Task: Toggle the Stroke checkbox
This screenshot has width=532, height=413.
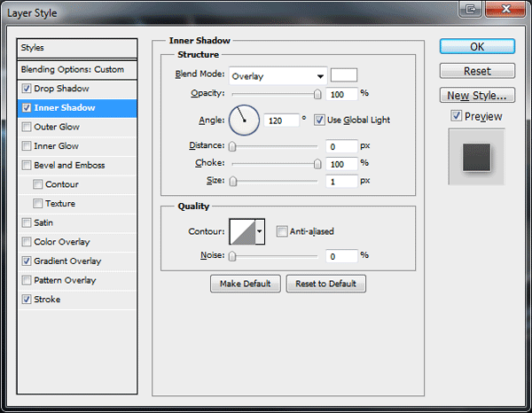Action: pyautogui.click(x=27, y=300)
